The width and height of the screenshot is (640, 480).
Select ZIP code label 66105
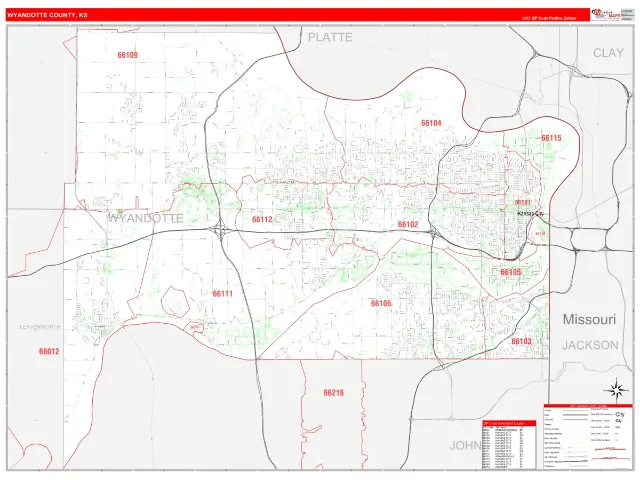click(x=511, y=272)
